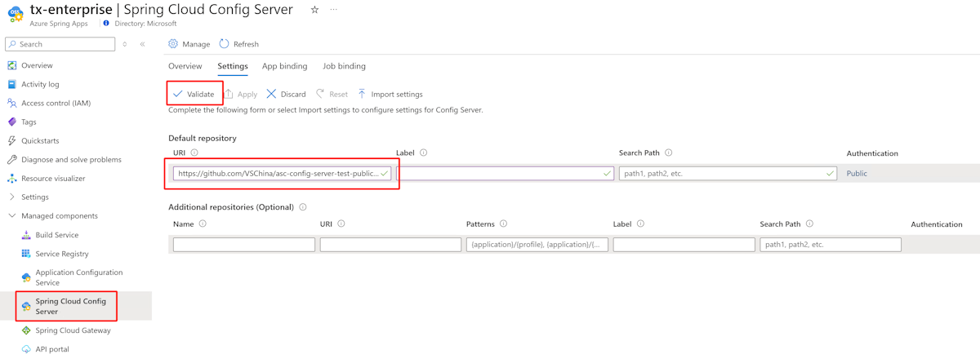980x363 pixels.
Task: Click the Spring Cloud Config Server resource icon
Action: [14, 14]
